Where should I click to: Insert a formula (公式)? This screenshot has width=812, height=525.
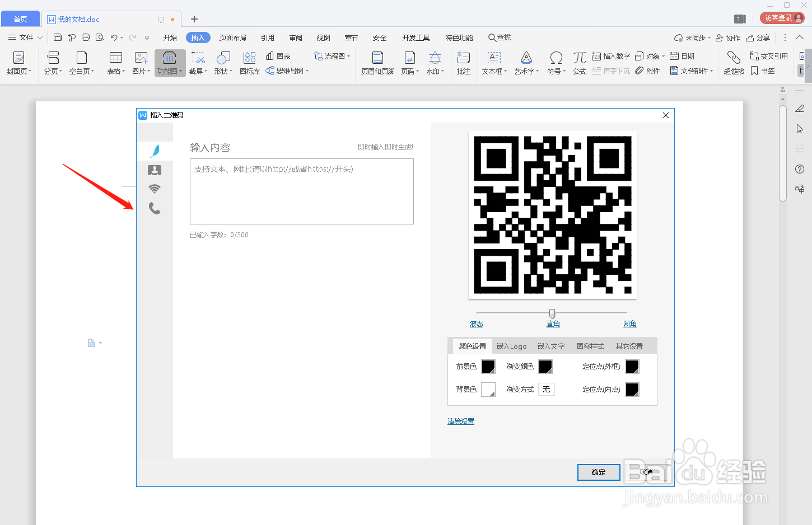tap(580, 63)
